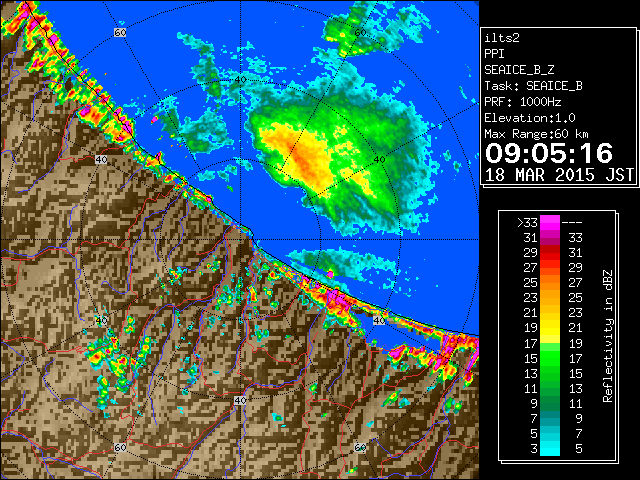Pick the cyan 3–5 dBZ color band
Image resolution: width=640 pixels, height=480 pixels.
pos(550,449)
